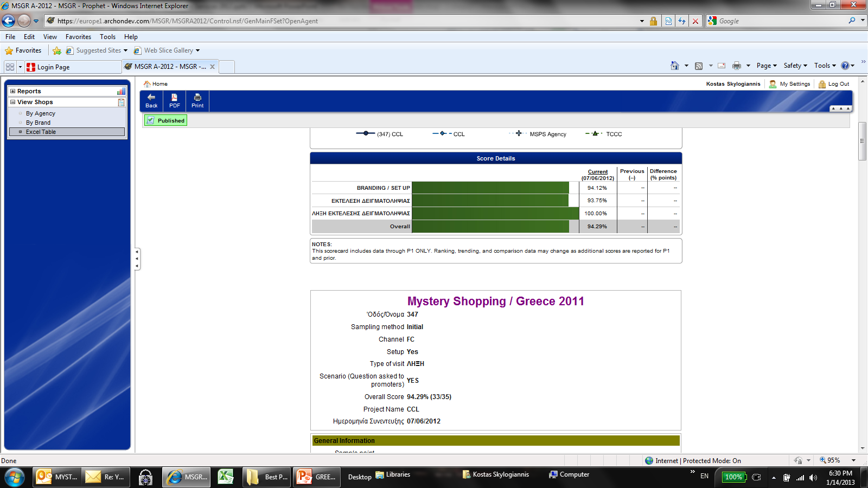Click the stop loading icon
868x488 pixels.
tap(695, 21)
